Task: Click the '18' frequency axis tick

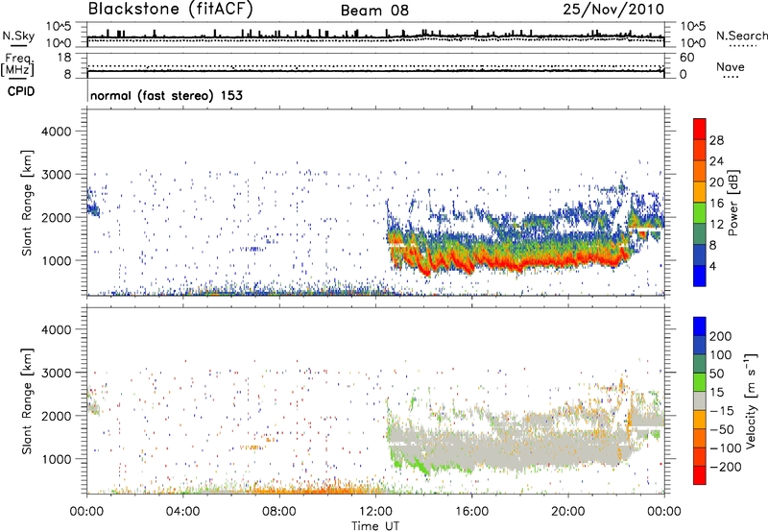Action: tap(65, 58)
